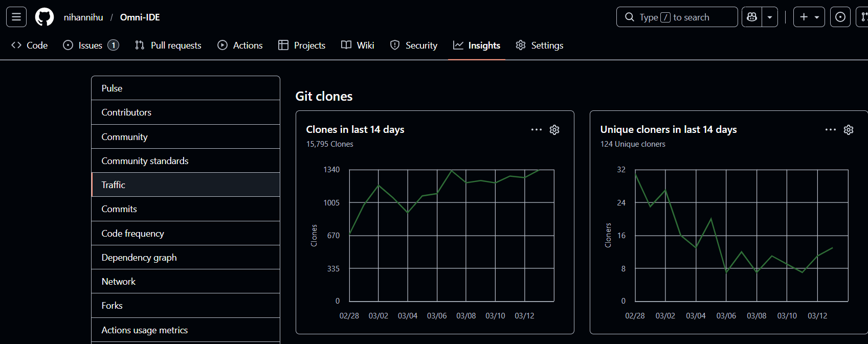868x344 pixels.
Task: Open the Unique cloners three-dot menu
Action: (x=831, y=130)
